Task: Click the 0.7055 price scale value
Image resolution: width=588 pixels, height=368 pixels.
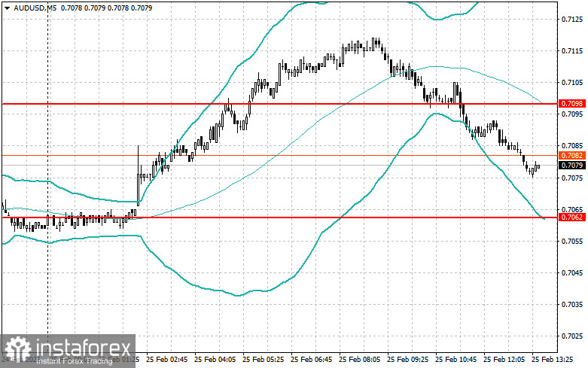Action: click(572, 241)
